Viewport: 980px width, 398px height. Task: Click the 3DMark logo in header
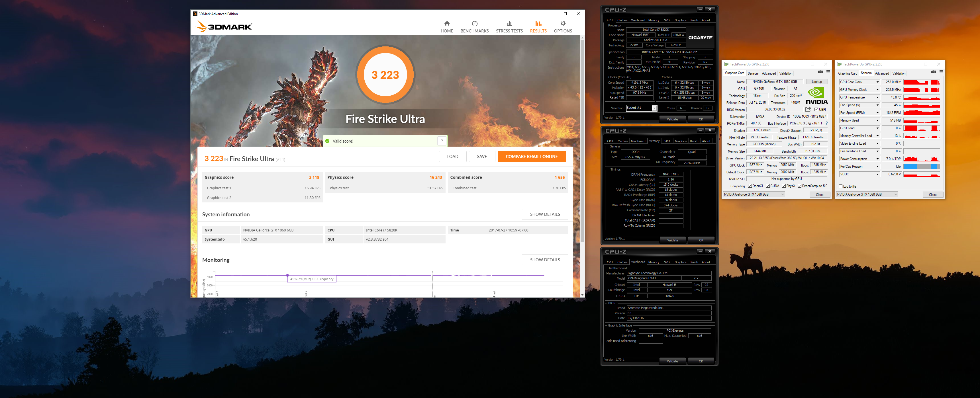(x=224, y=26)
